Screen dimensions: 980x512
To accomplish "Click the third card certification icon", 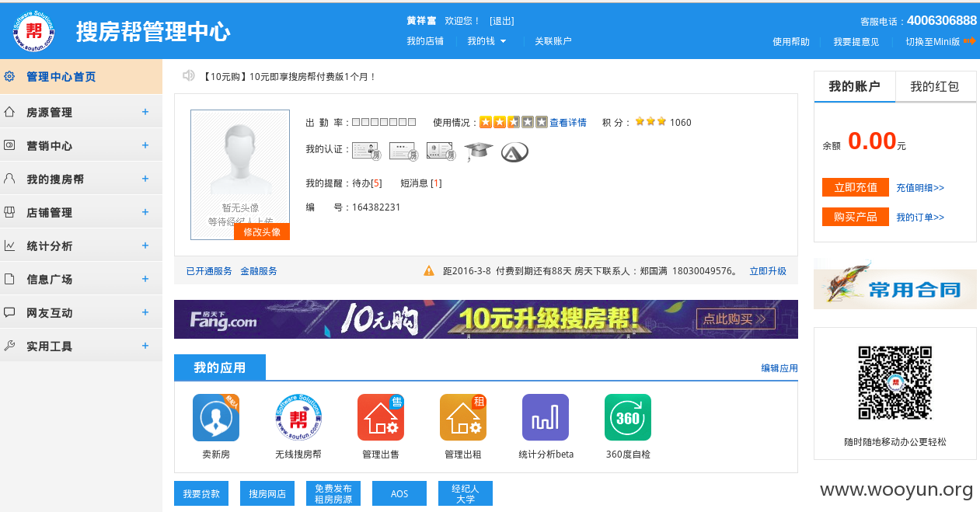I will pyautogui.click(x=440, y=152).
